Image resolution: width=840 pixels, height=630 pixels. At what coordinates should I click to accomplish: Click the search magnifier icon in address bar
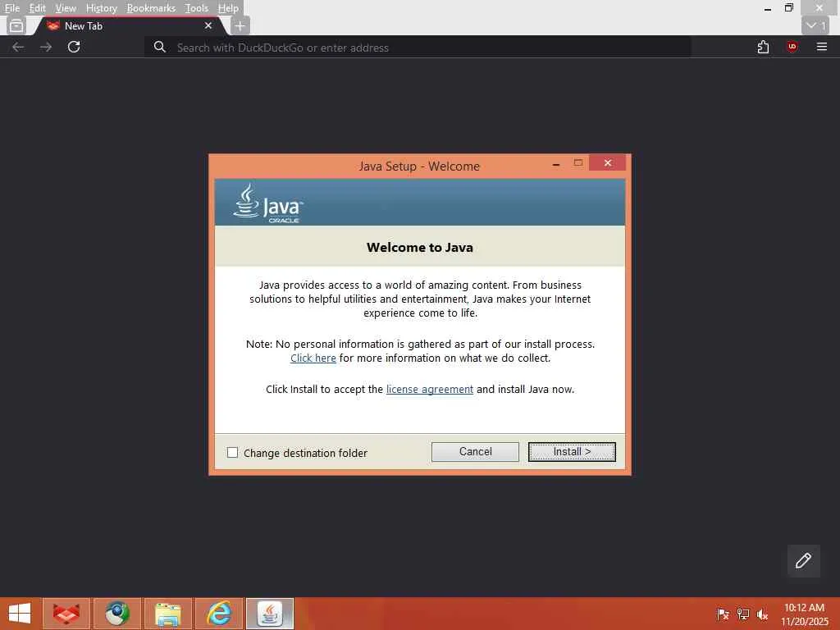159,47
